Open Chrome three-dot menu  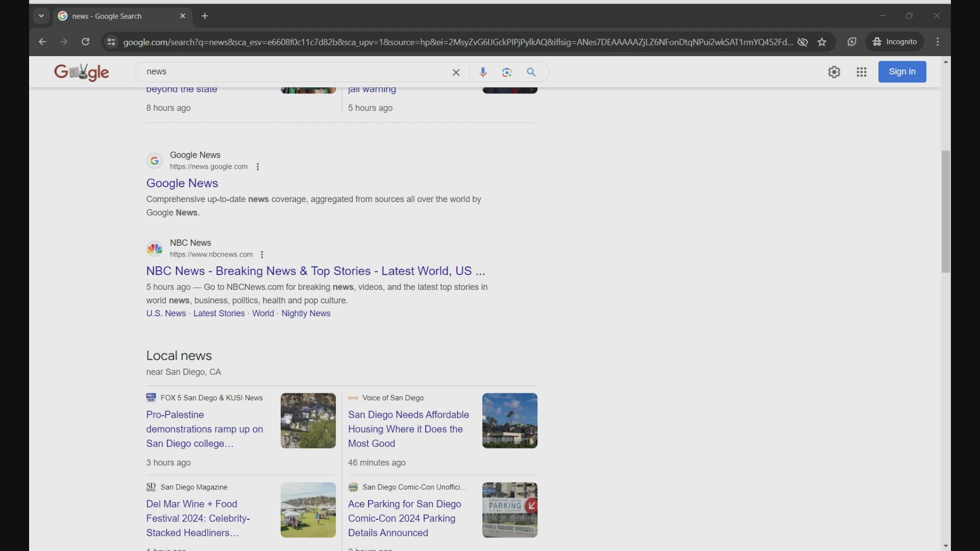click(x=938, y=42)
